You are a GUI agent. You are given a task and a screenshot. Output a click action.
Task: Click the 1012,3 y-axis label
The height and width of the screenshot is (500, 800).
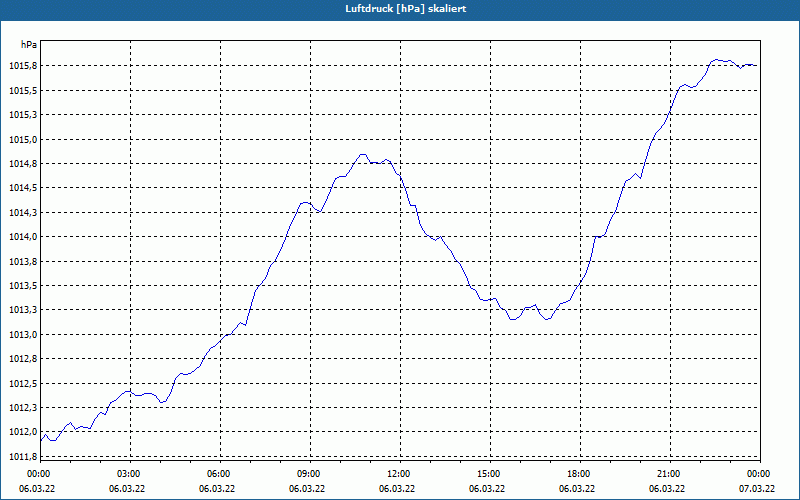click(23, 408)
